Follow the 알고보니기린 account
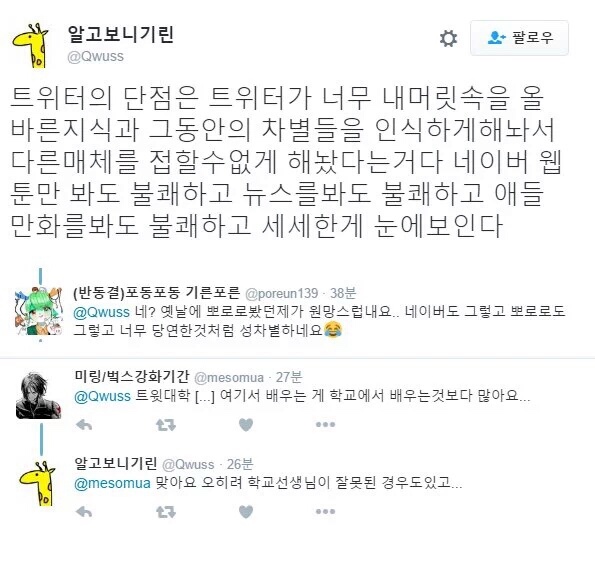 pyautogui.click(x=519, y=38)
